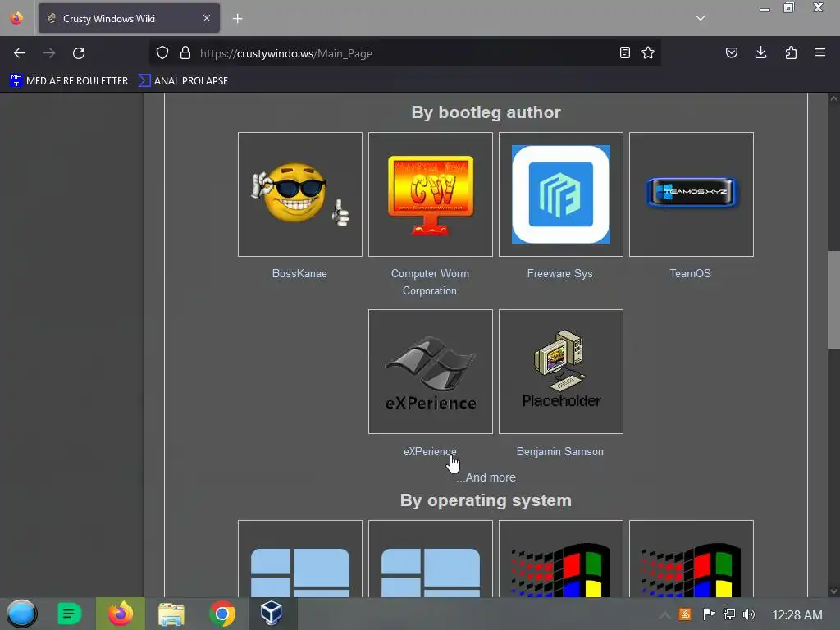Open the second bookmark toolbar item
Screen dimensions: 840x630
183,81
